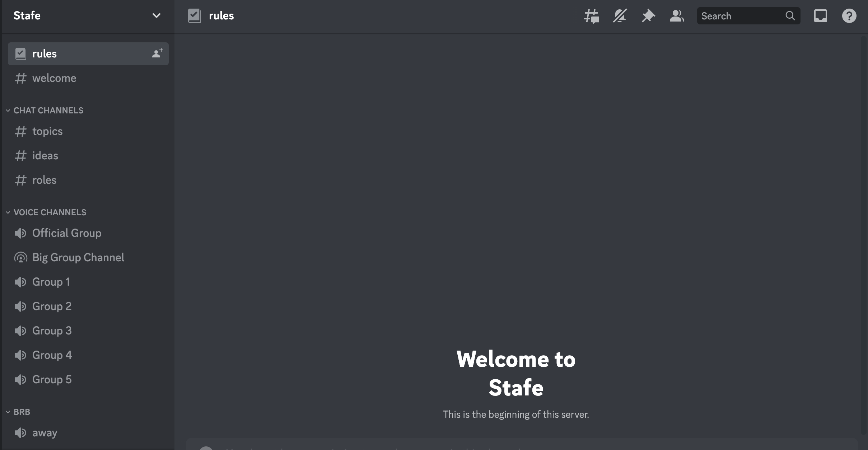Open the inbox
Screen dimensions: 868x450
click(x=821, y=16)
